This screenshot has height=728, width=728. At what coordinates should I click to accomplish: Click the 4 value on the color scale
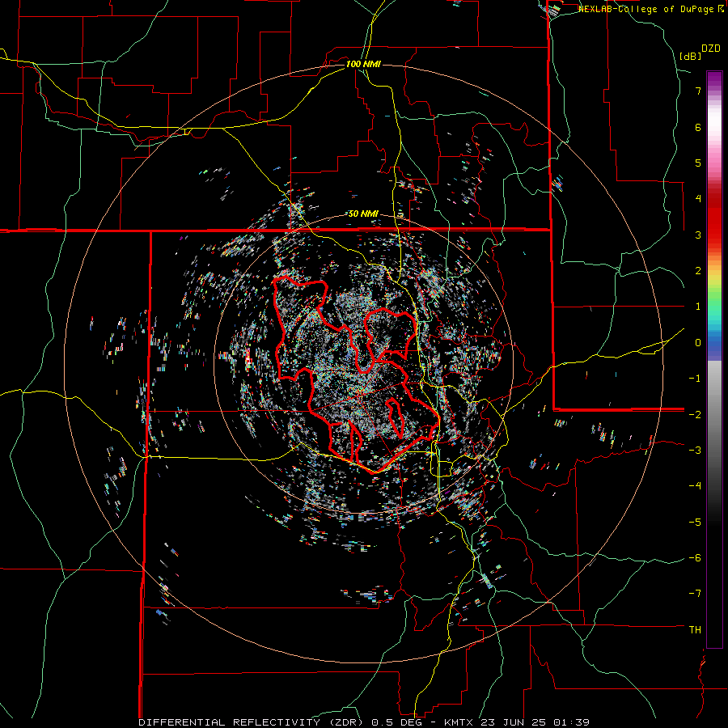point(698,199)
